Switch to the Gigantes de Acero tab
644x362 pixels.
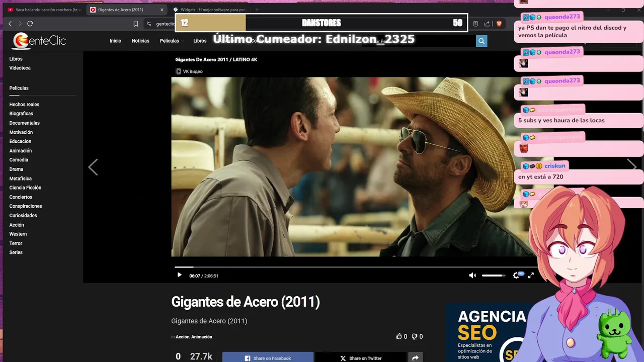pyautogui.click(x=127, y=10)
